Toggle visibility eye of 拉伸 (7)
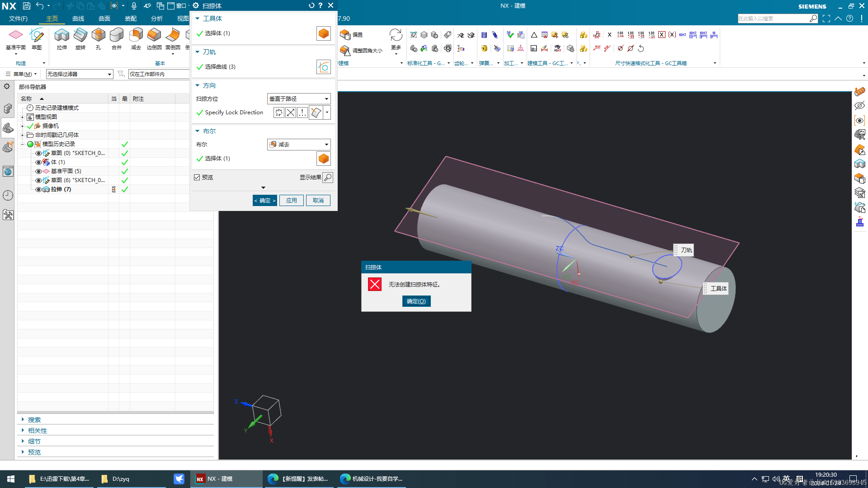Screen dimensions: 868x488 point(38,189)
